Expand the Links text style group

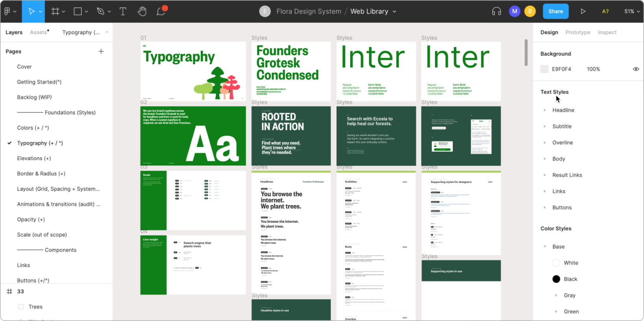[x=545, y=191]
